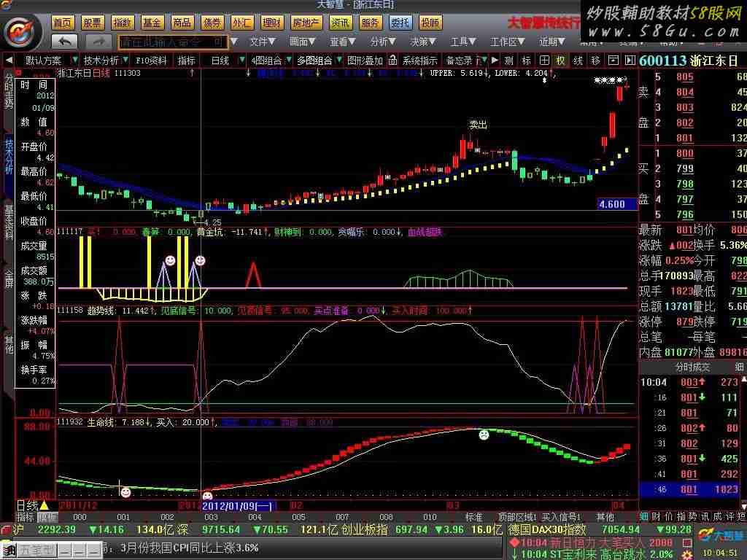Click the 服务 service button
The height and width of the screenshot is (560, 747).
370,23
